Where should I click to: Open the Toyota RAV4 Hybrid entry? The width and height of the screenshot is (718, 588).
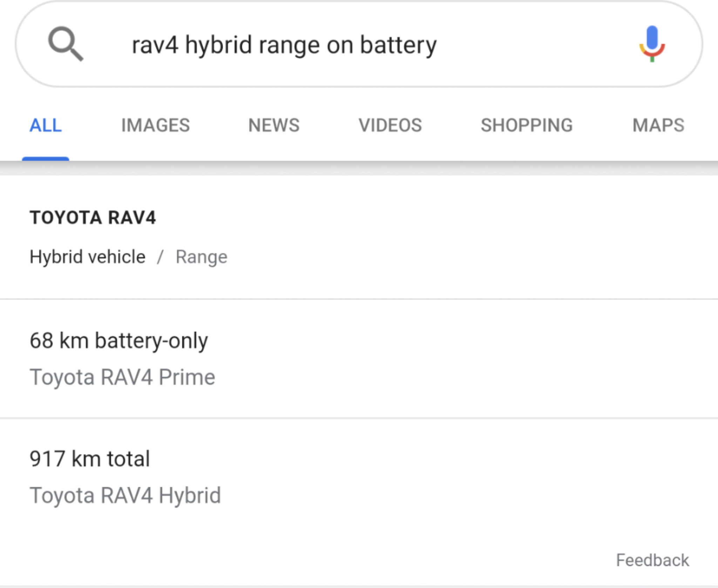click(x=125, y=496)
